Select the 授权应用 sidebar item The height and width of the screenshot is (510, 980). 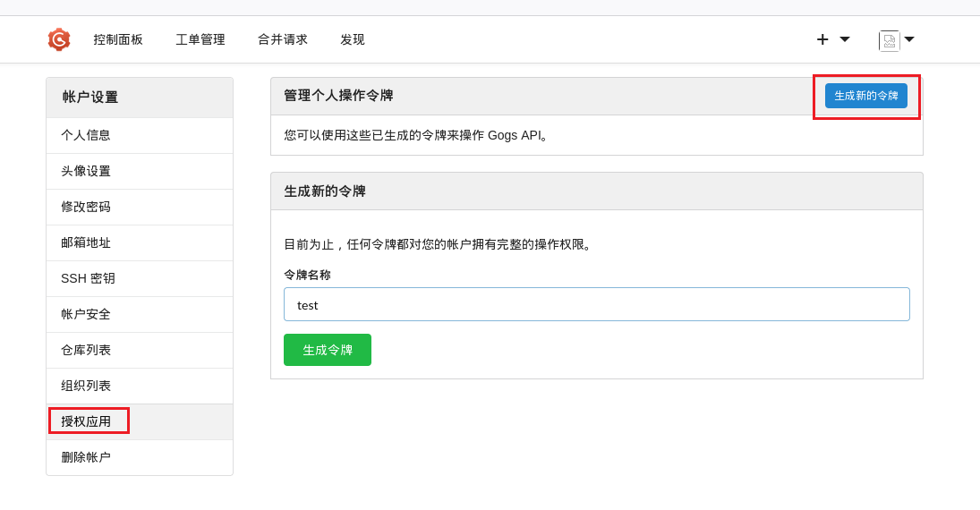pos(87,421)
